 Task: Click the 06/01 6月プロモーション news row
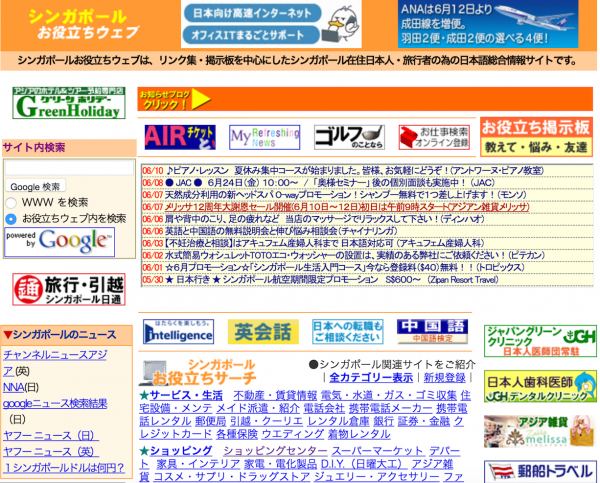pos(367,268)
